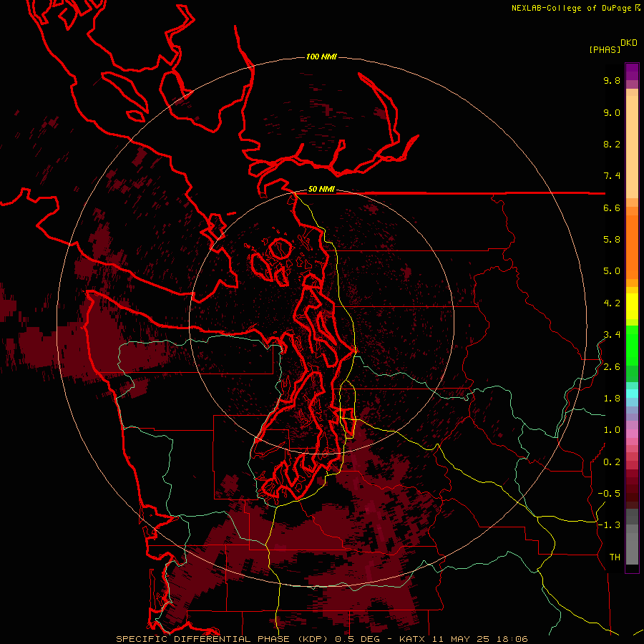Click the 100 NMI range ring label
Image resolution: width=644 pixels, height=644 pixels.
(x=321, y=57)
